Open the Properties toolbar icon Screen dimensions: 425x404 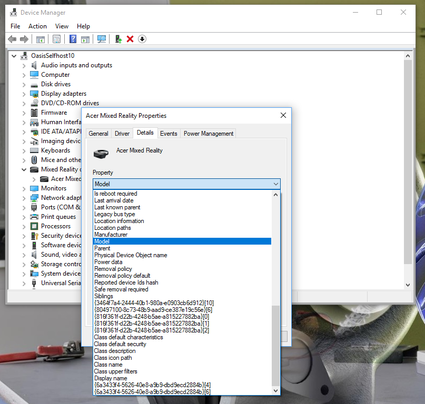tap(57, 39)
